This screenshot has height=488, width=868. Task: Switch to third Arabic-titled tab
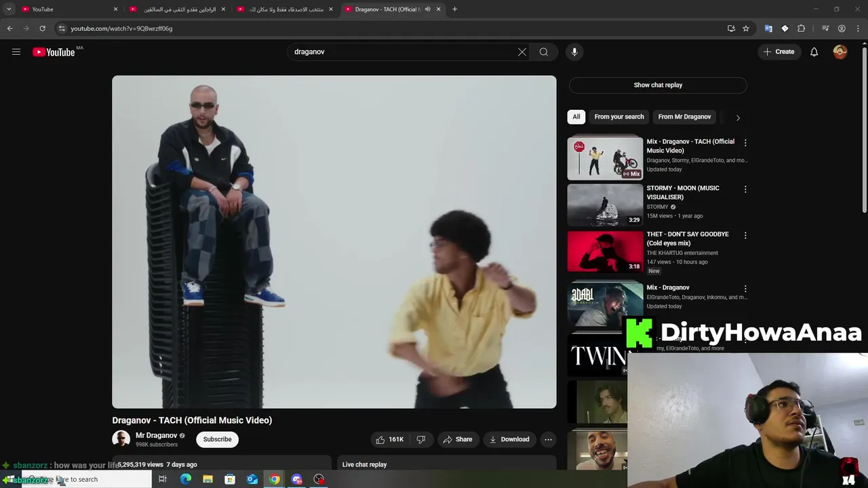point(285,9)
